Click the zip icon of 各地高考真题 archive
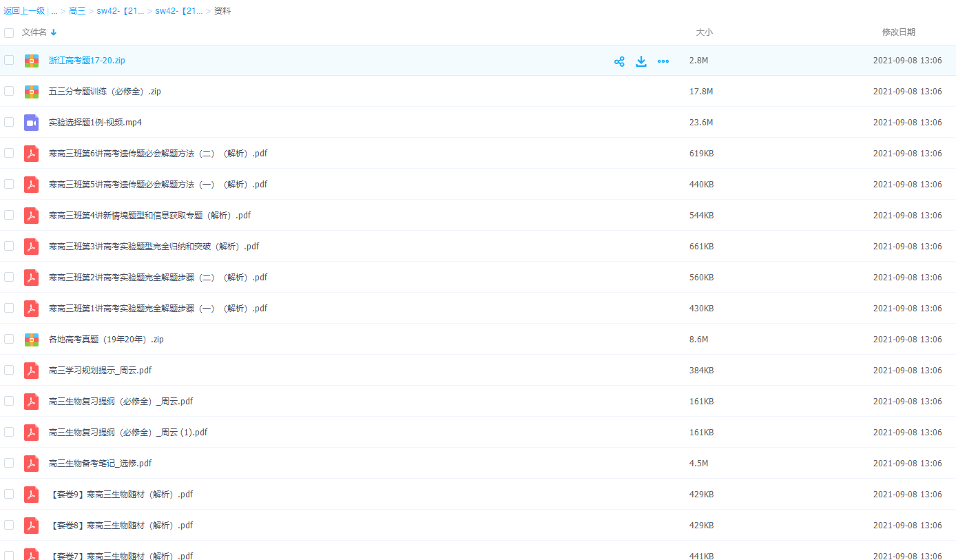Image resolution: width=956 pixels, height=560 pixels. tap(31, 340)
